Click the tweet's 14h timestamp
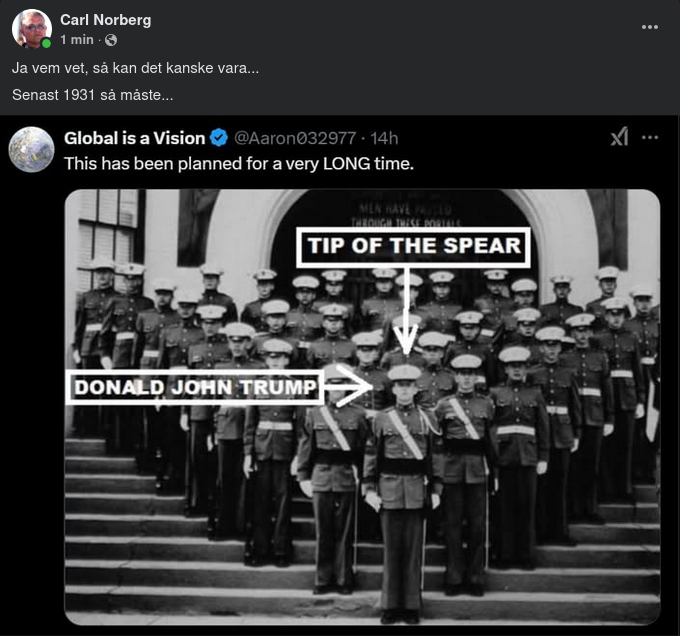 (x=384, y=138)
